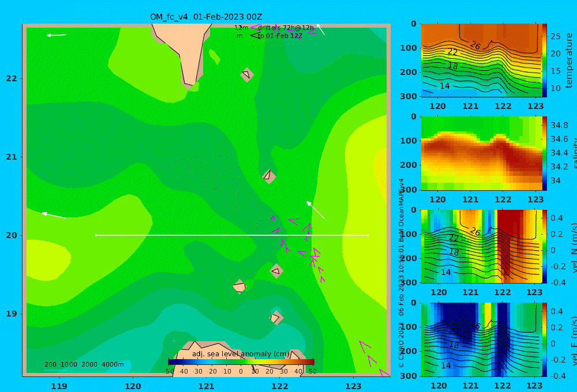Click the yellow anomaly patch near the west edge

[x=48, y=259]
